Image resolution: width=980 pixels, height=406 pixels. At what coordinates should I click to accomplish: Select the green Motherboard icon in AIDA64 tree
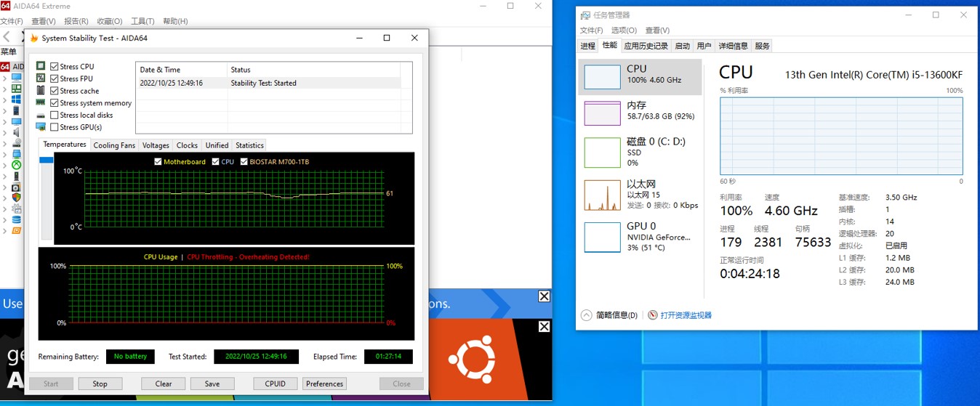coord(16,89)
